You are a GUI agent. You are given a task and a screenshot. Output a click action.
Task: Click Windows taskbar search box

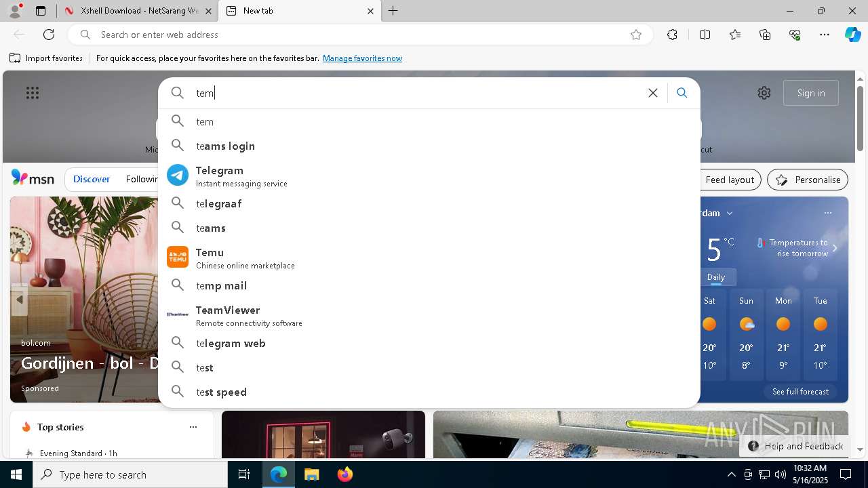coord(130,474)
